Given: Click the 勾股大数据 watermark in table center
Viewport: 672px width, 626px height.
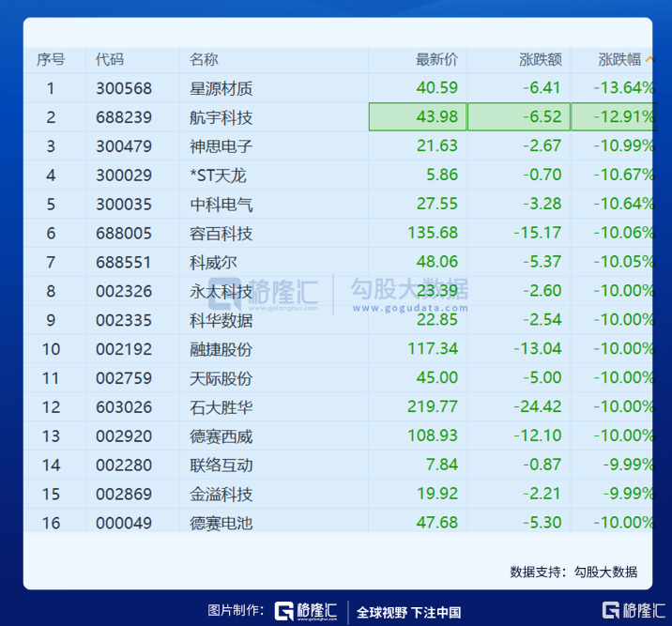Looking at the screenshot, I should (408, 291).
